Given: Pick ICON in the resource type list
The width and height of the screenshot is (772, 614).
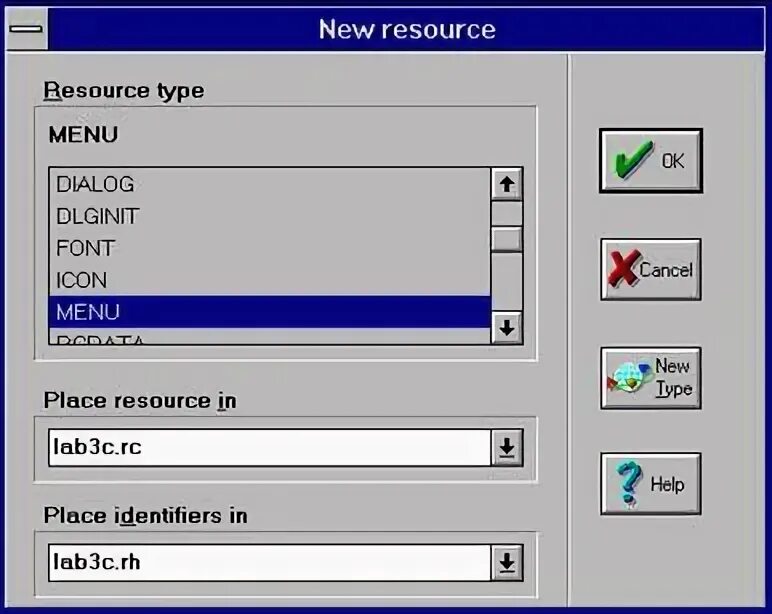Looking at the screenshot, I should (270, 280).
